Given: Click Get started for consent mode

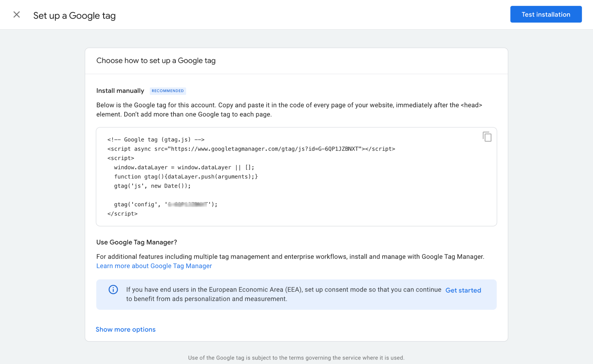Looking at the screenshot, I should 463,290.
